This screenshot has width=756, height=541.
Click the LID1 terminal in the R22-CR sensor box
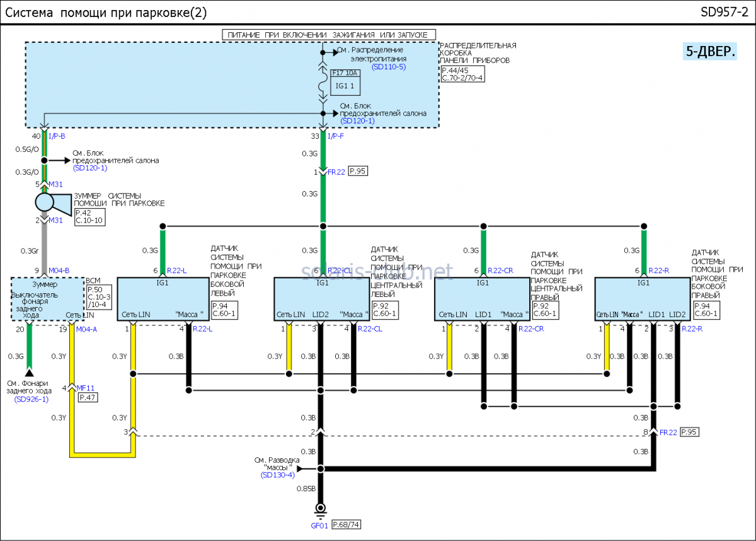click(483, 315)
